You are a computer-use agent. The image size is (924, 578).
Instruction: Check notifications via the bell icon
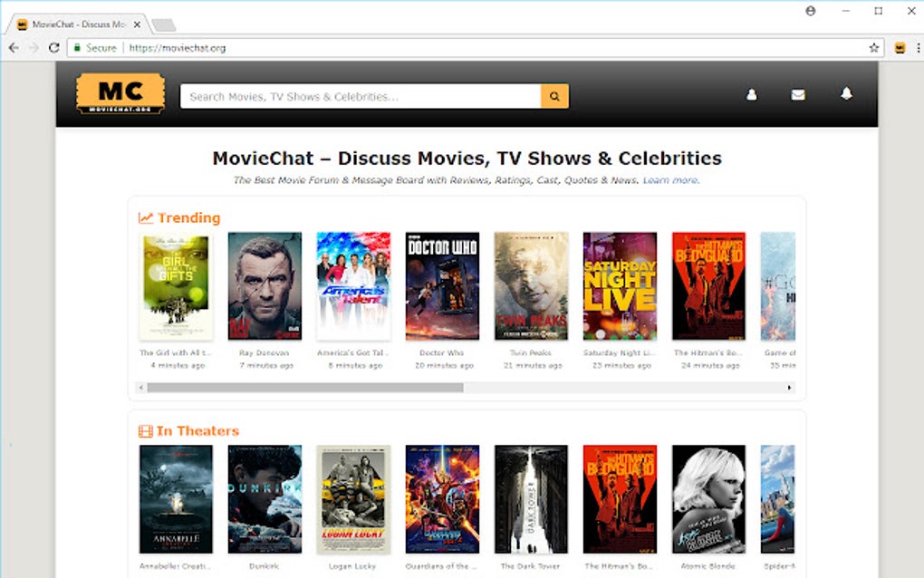coord(845,93)
